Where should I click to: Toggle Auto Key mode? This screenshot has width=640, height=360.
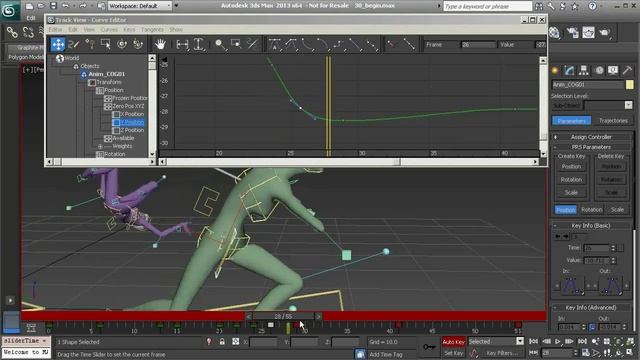(x=453, y=342)
